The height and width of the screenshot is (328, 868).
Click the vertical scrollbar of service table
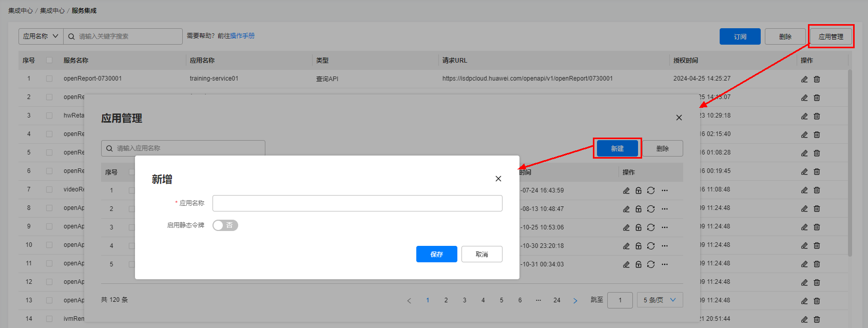[850, 164]
